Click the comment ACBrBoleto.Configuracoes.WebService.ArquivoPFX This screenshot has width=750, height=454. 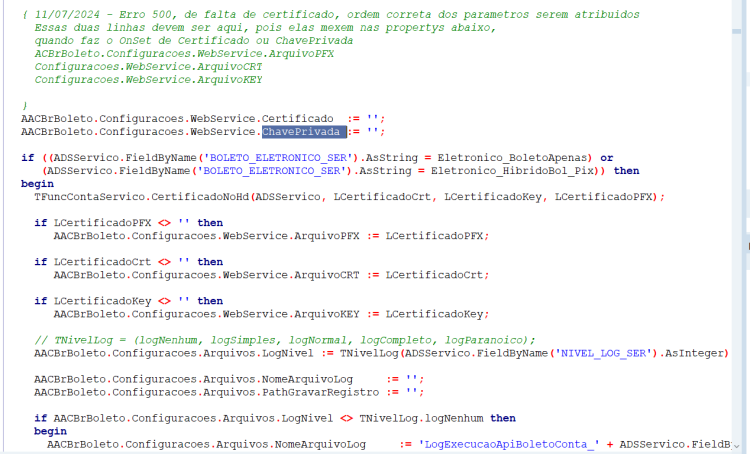pyautogui.click(x=184, y=54)
